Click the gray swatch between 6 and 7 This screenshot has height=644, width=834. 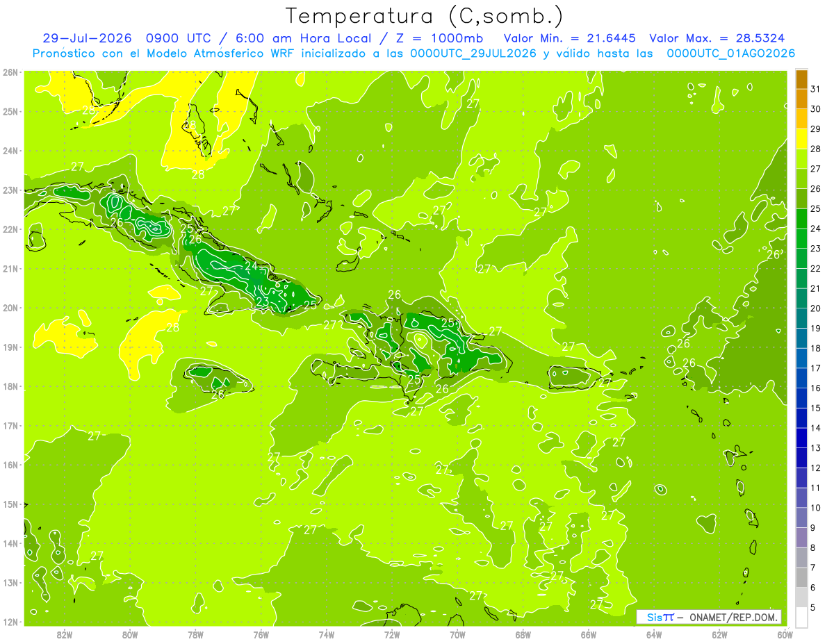point(801,577)
